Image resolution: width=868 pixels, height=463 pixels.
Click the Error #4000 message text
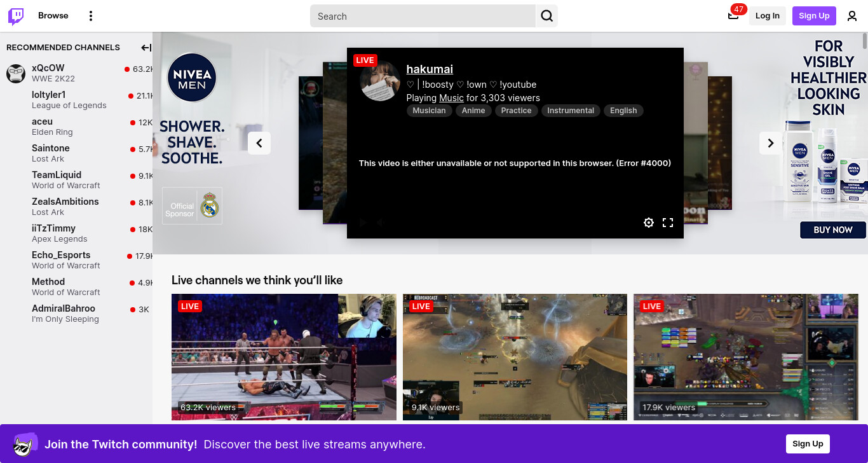point(515,163)
